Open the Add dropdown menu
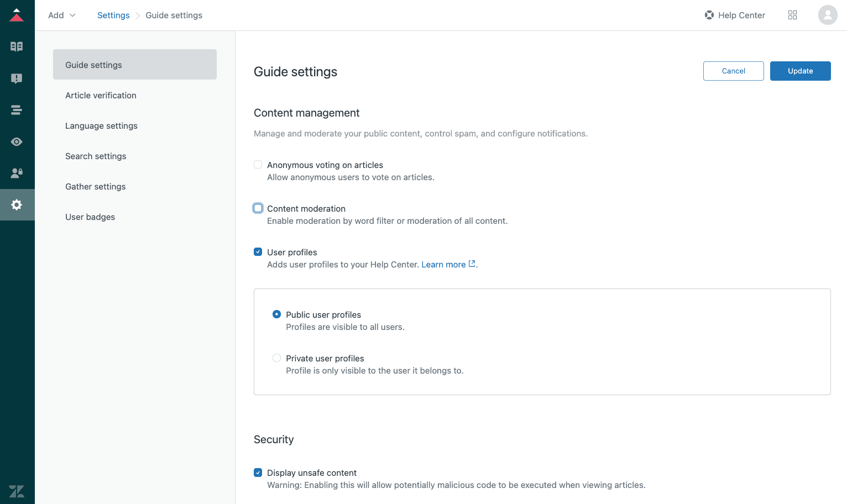Screen dimensions: 847x504 pyautogui.click(x=61, y=15)
